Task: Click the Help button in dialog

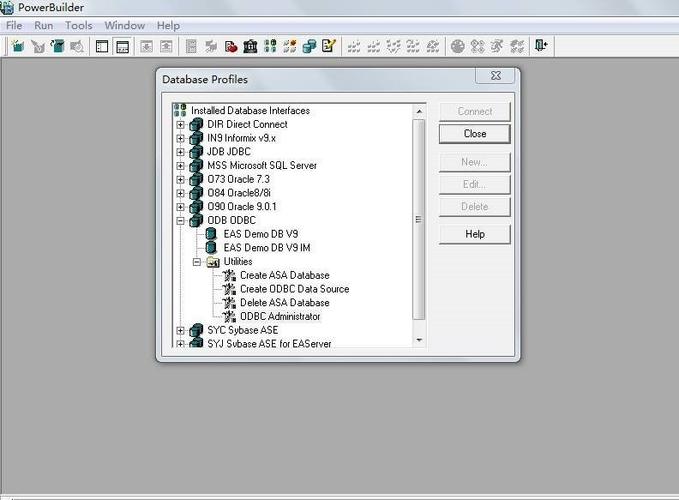Action: click(x=475, y=234)
